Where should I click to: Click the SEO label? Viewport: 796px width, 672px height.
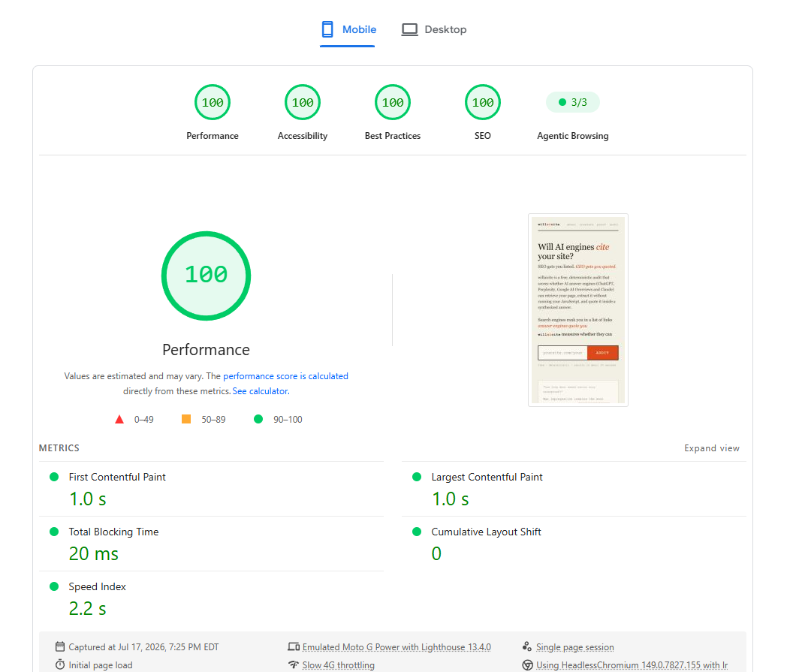(x=483, y=136)
